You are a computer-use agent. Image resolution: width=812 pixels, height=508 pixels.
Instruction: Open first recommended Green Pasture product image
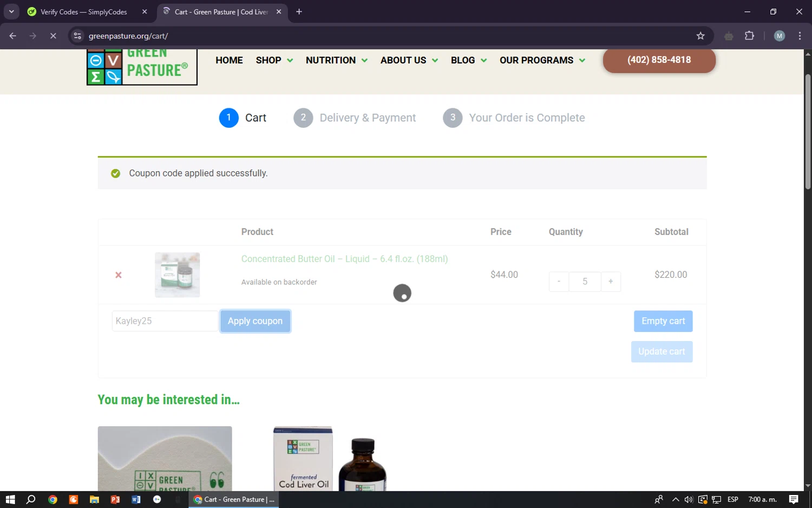165,458
